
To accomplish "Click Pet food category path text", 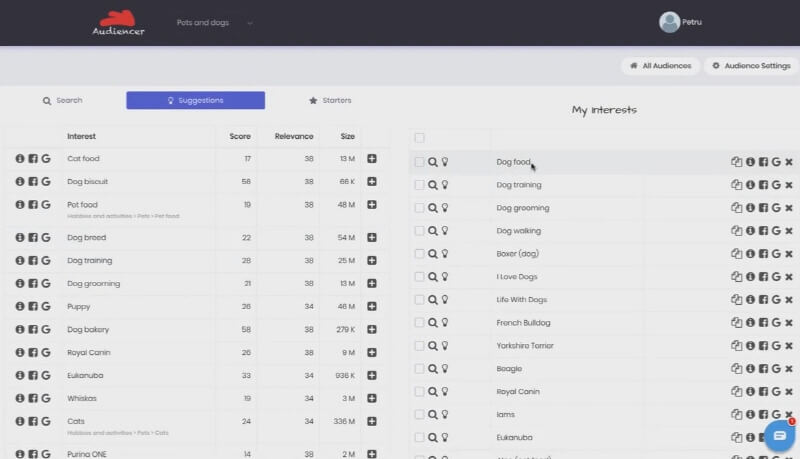I will pyautogui.click(x=123, y=216).
